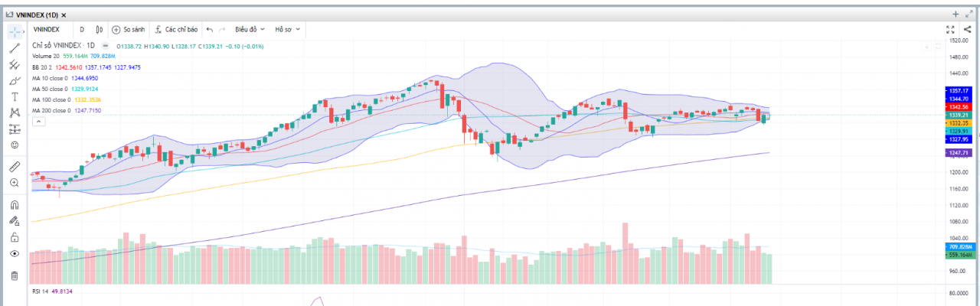Toggle magnet snapping mode
Viewport: 980px width, 306px height.
click(15, 205)
